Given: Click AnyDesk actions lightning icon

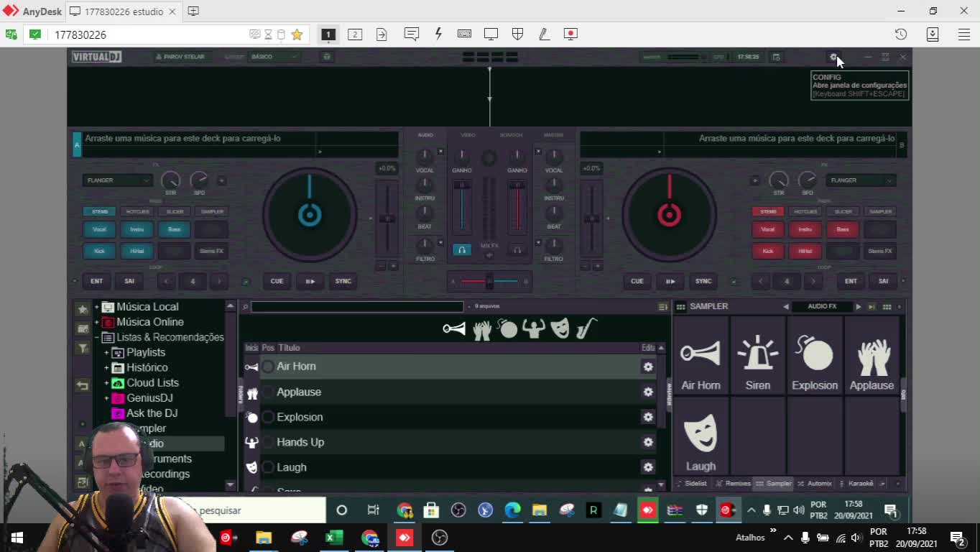Looking at the screenshot, I should pos(438,34).
